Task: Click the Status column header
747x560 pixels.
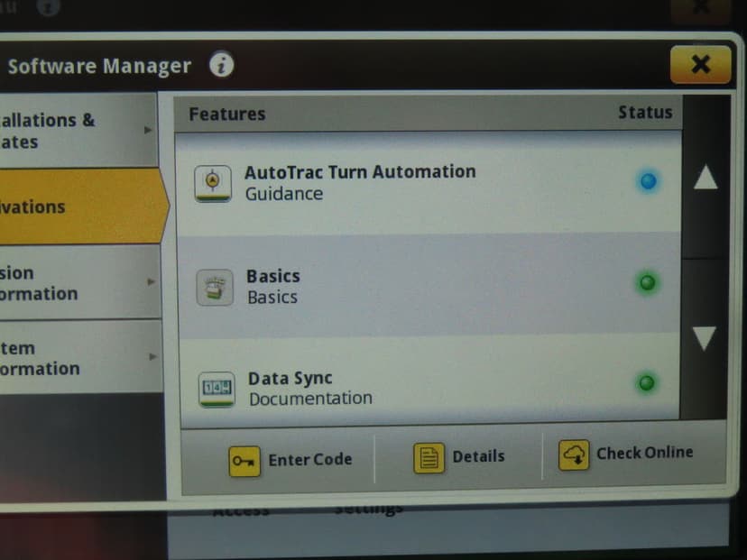Action: click(x=644, y=113)
